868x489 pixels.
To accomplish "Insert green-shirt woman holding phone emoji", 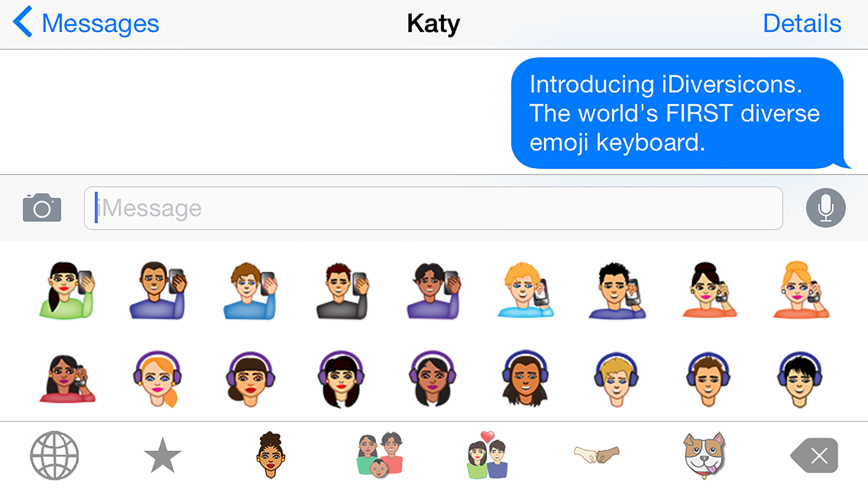I will [x=67, y=290].
